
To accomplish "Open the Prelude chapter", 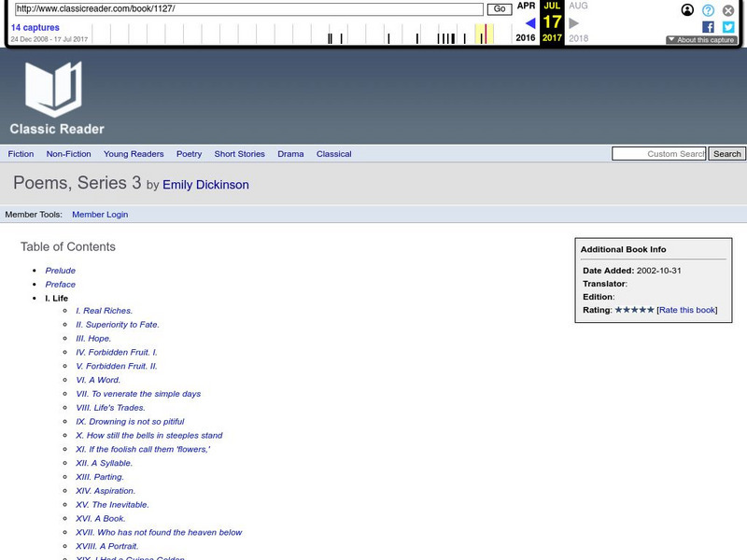I will click(x=61, y=271).
